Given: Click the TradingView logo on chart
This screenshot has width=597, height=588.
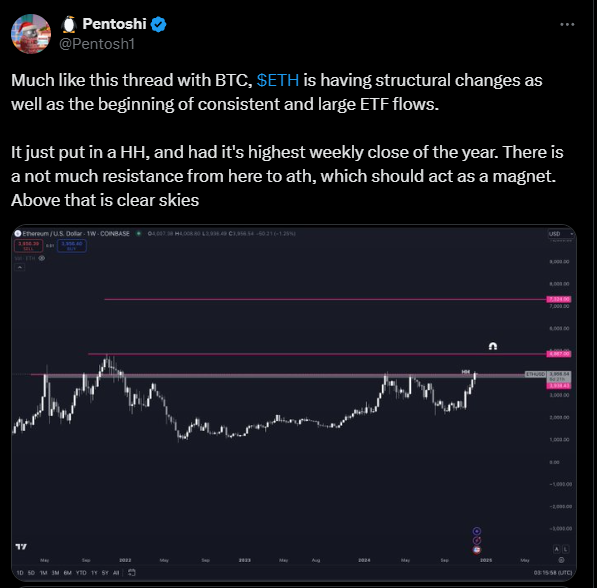Looking at the screenshot, I should tap(21, 546).
